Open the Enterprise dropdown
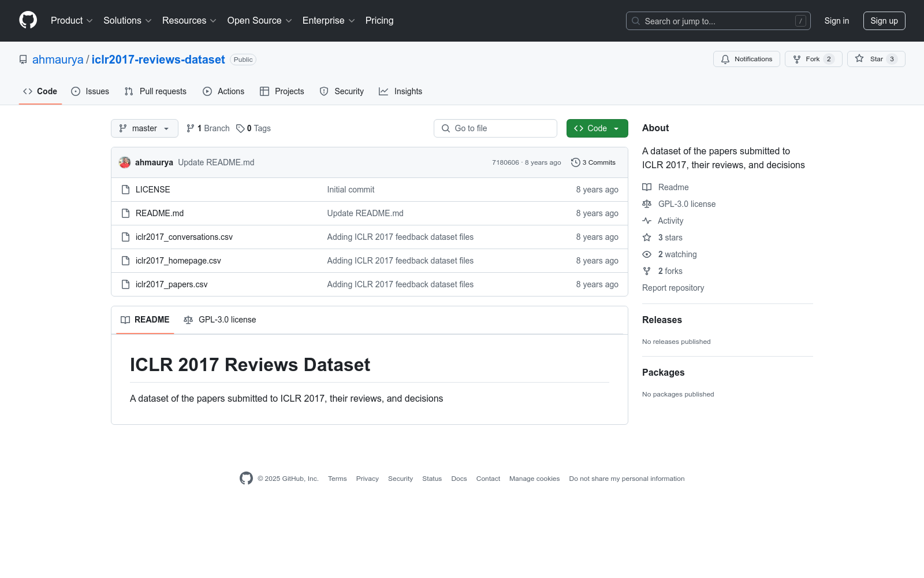 coord(329,21)
